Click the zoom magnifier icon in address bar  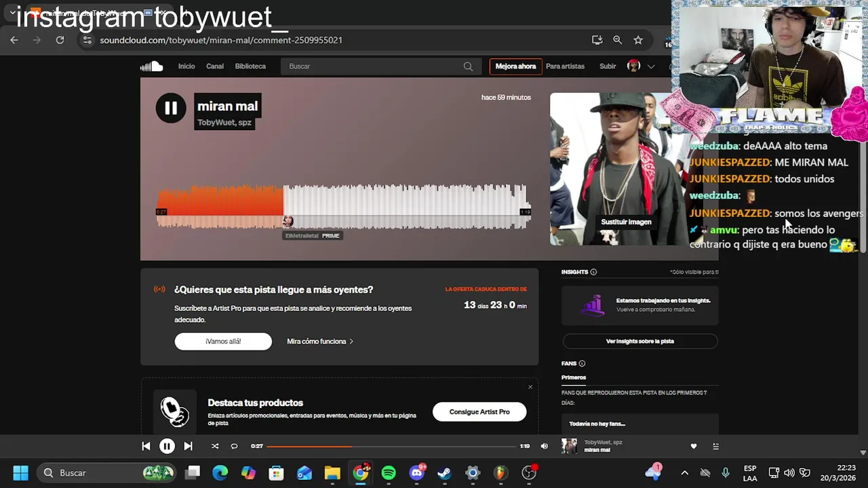click(x=617, y=40)
